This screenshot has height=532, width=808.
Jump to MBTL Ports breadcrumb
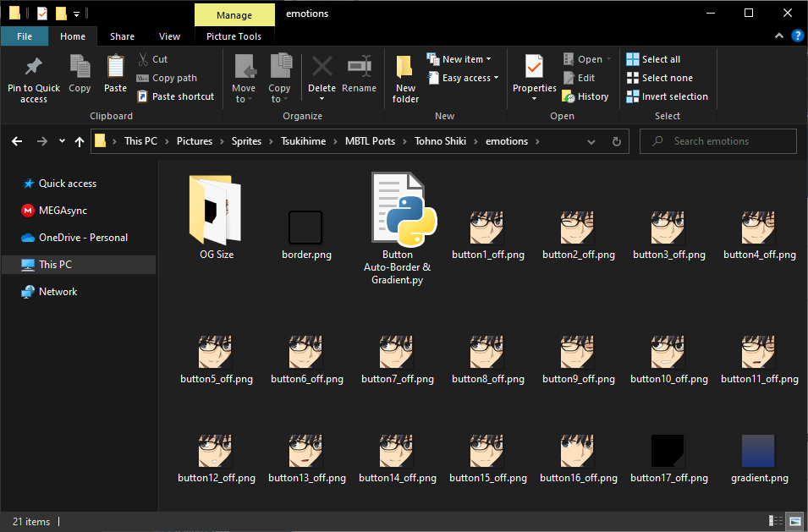(x=370, y=141)
